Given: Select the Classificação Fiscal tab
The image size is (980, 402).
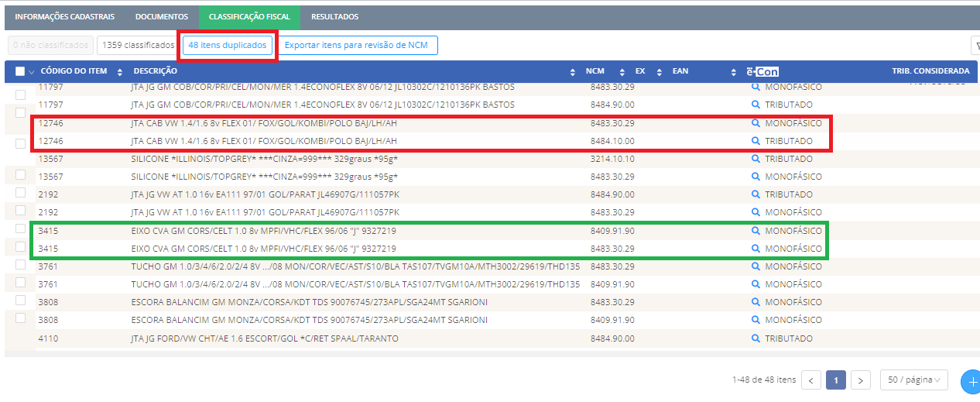Looking at the screenshot, I should pyautogui.click(x=249, y=16).
